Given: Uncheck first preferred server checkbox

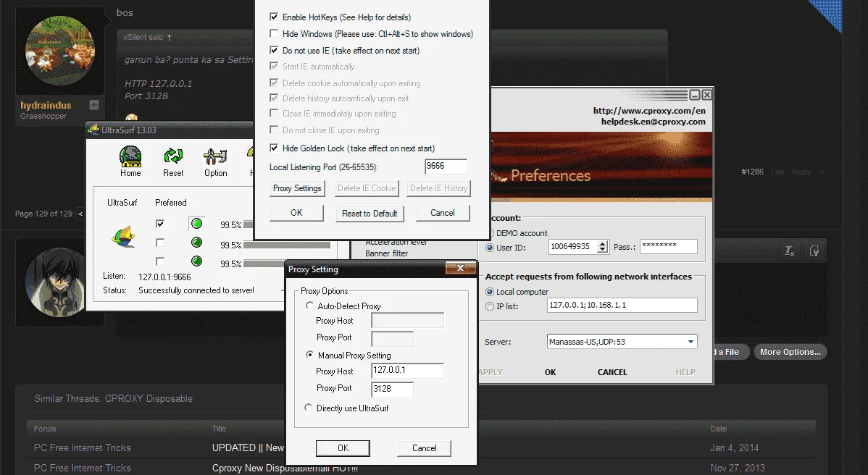Looking at the screenshot, I should pos(160,224).
